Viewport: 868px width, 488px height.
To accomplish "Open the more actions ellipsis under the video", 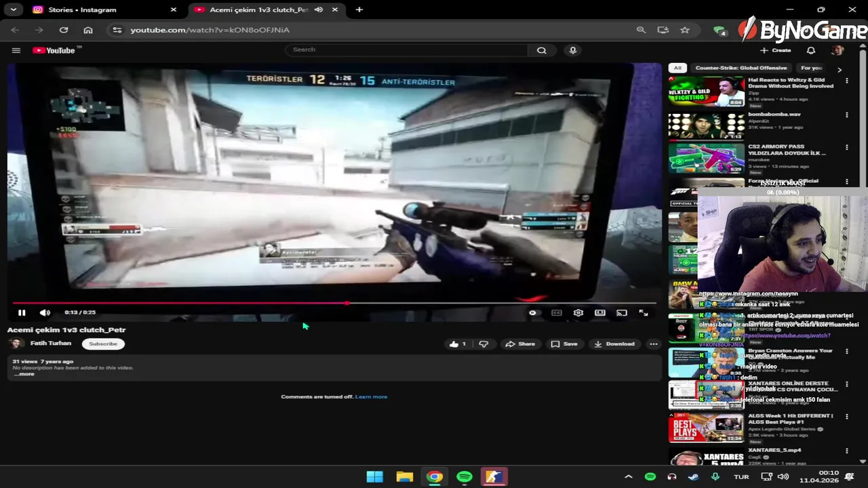I will (654, 344).
